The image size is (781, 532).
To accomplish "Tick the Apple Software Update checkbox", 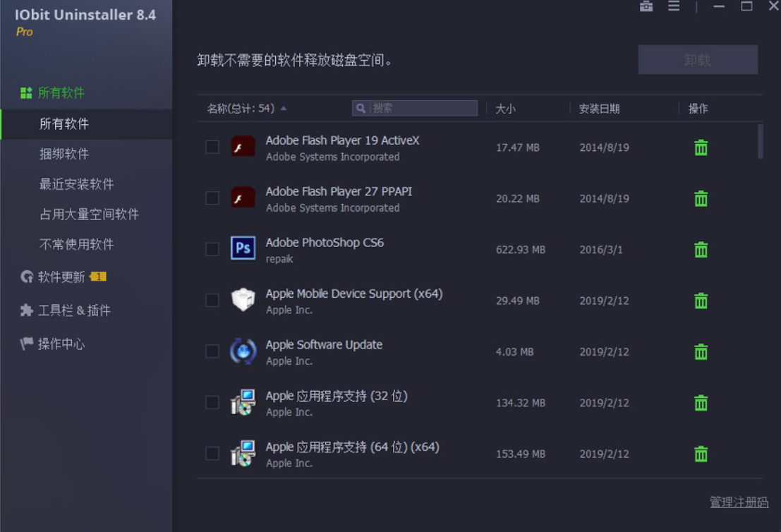I will coord(212,351).
